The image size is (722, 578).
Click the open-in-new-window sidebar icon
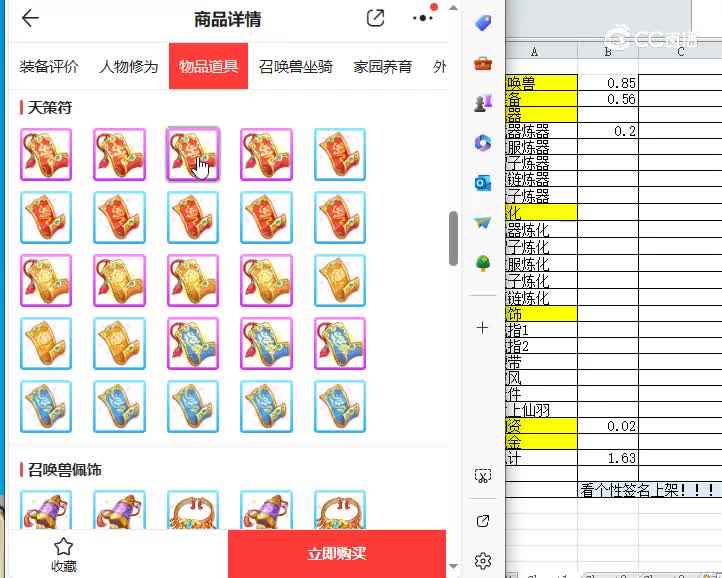coord(483,521)
